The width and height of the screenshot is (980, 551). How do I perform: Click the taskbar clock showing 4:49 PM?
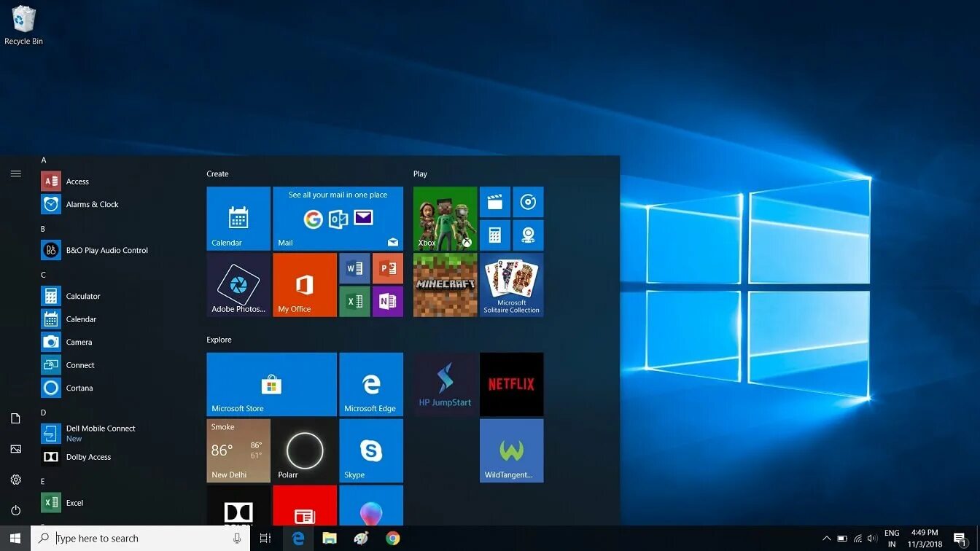click(925, 539)
